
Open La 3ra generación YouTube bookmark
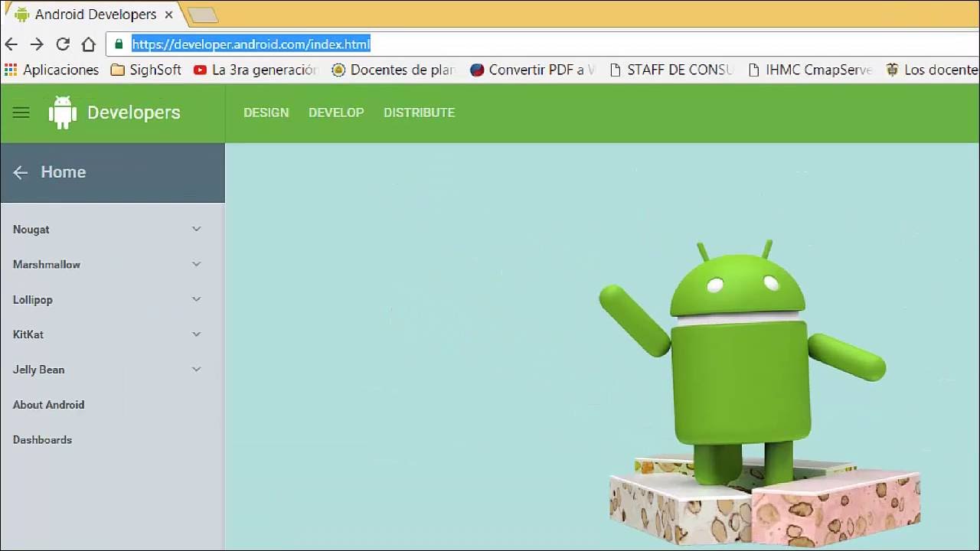[255, 70]
